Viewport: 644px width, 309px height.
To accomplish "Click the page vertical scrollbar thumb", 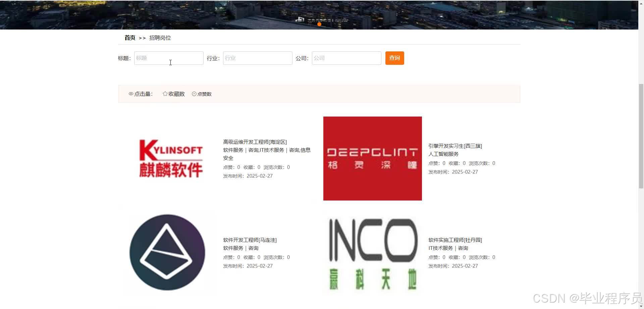I will [641, 136].
